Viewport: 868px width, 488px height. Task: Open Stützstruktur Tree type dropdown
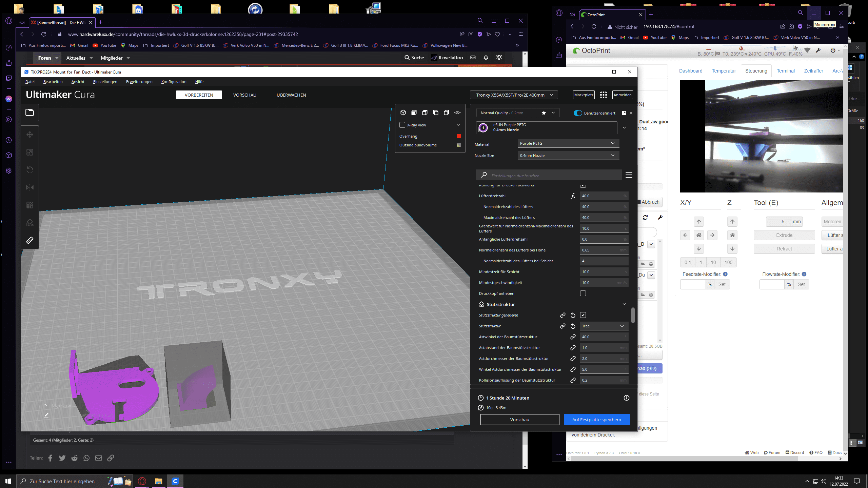coord(604,326)
